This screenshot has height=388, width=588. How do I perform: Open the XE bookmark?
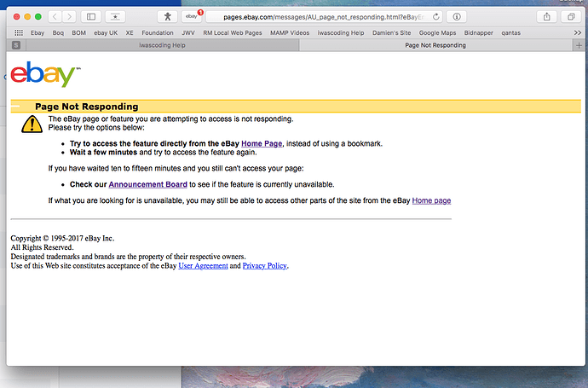click(130, 32)
